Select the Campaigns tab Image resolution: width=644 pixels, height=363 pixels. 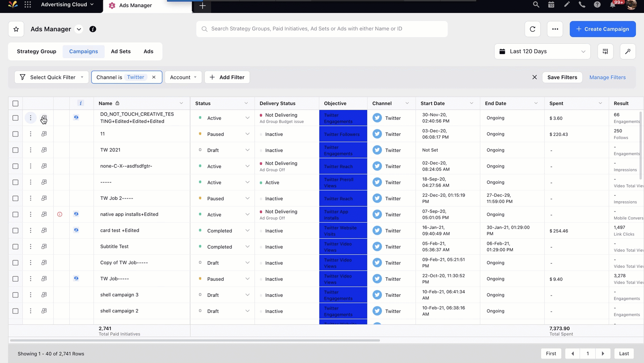[x=84, y=51]
